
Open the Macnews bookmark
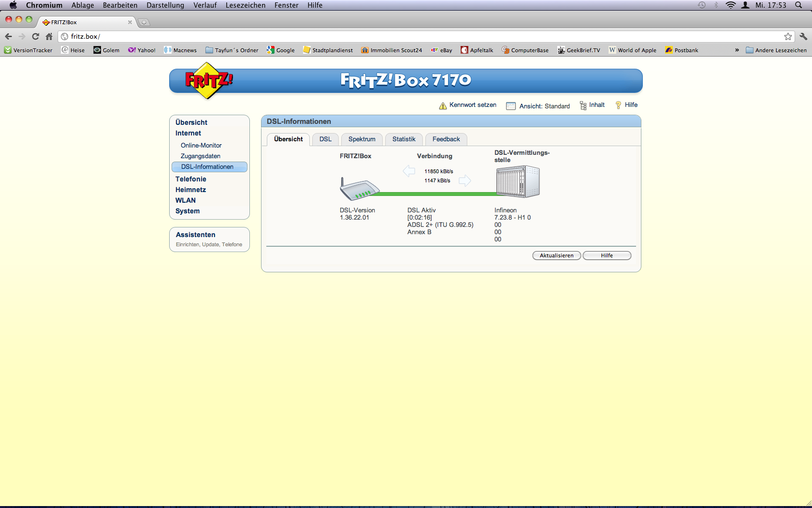click(180, 50)
